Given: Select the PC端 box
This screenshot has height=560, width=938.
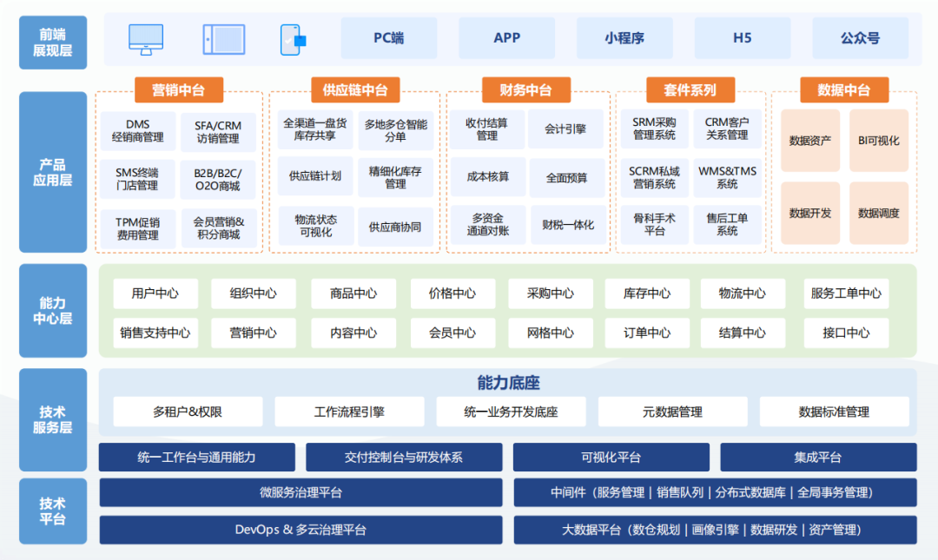Looking at the screenshot, I should tap(389, 38).
